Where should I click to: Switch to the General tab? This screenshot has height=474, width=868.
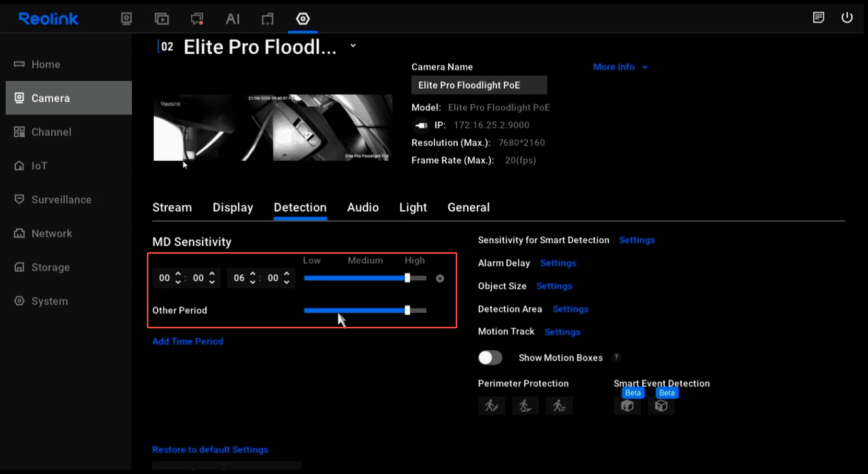[x=468, y=207]
